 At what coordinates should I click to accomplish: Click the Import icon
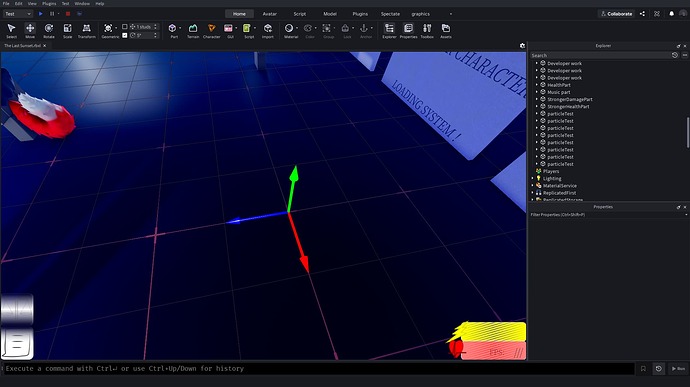pos(268,28)
